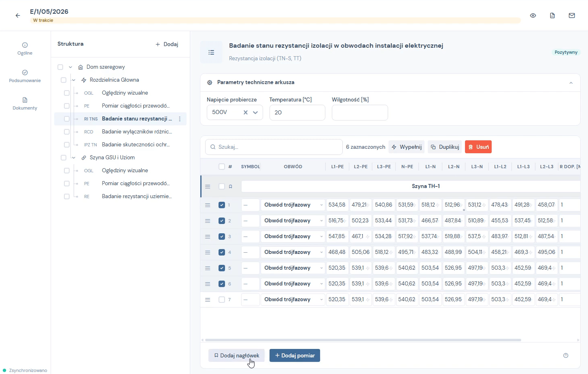588x374 pixels.
Task: Click the Duplikuj button
Action: (x=445, y=147)
